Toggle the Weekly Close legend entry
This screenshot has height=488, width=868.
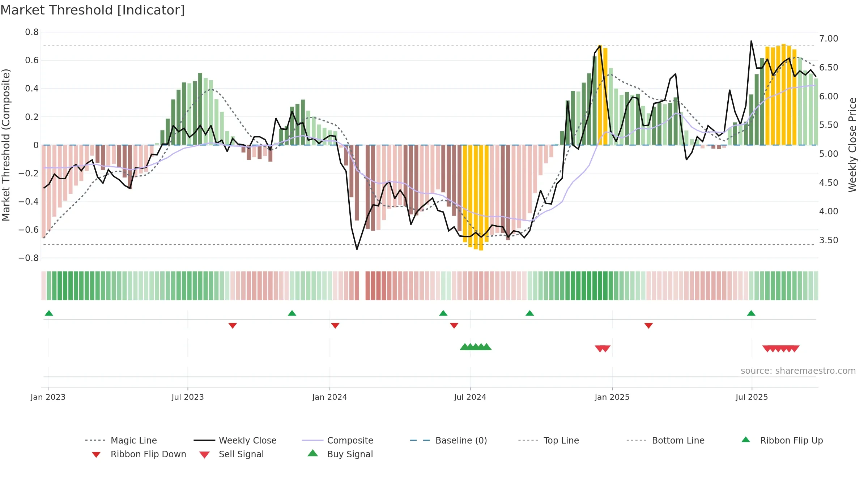(235, 440)
